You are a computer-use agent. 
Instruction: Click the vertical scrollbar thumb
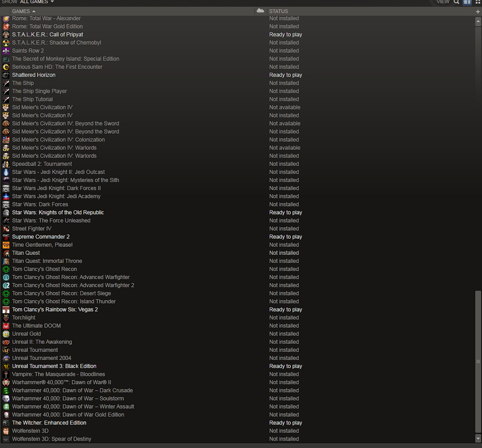[478, 362]
